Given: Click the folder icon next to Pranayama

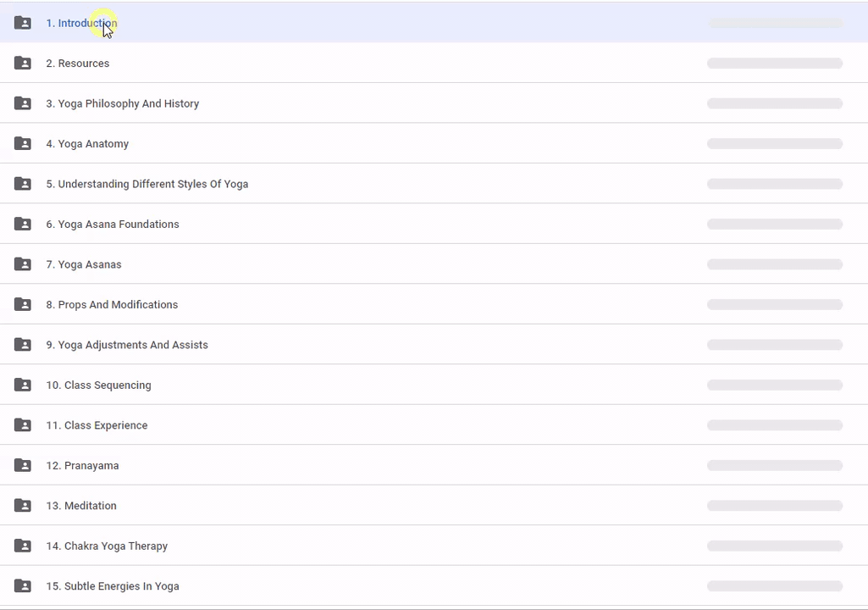Looking at the screenshot, I should click(23, 465).
